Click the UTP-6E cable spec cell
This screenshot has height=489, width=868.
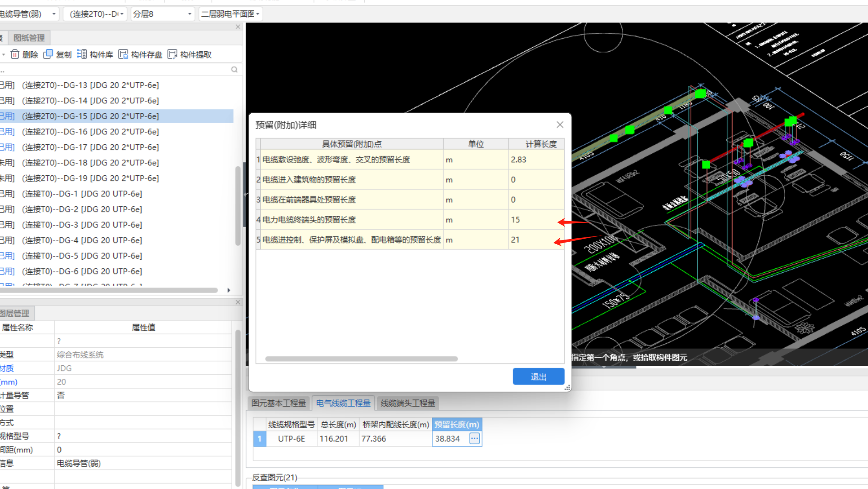coord(292,439)
